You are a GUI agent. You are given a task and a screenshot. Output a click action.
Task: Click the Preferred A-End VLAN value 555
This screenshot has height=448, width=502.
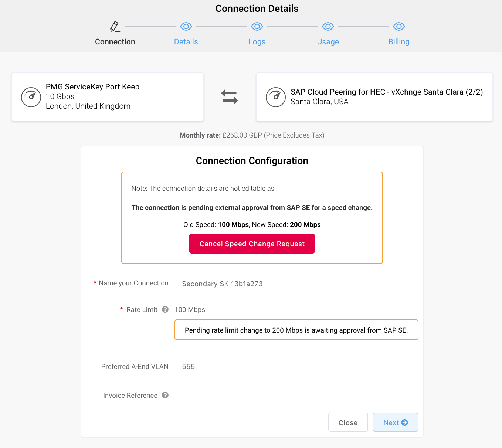[189, 366]
